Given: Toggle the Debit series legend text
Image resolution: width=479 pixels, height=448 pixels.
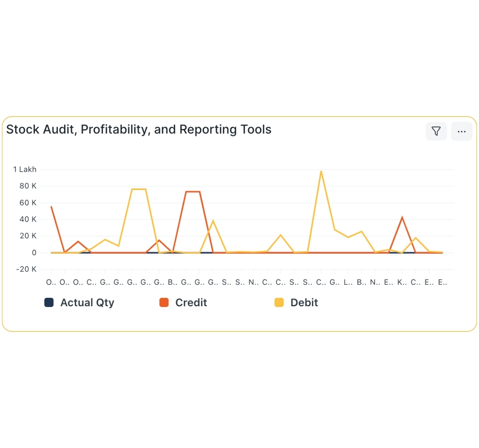Looking at the screenshot, I should (304, 303).
